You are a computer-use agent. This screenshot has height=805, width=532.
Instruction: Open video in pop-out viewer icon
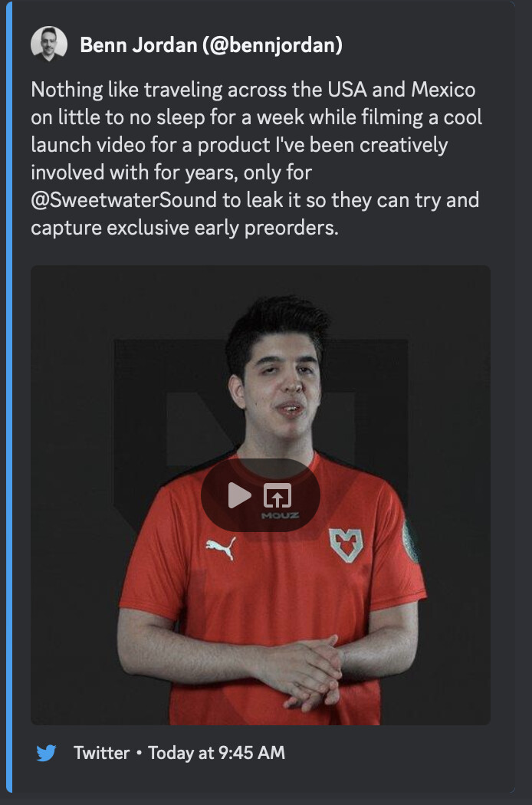click(x=277, y=495)
